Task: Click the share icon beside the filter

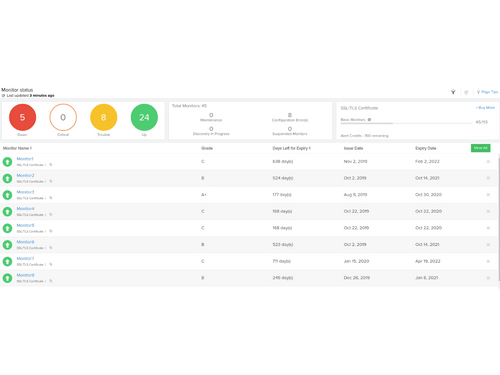Action: pyautogui.click(x=466, y=92)
